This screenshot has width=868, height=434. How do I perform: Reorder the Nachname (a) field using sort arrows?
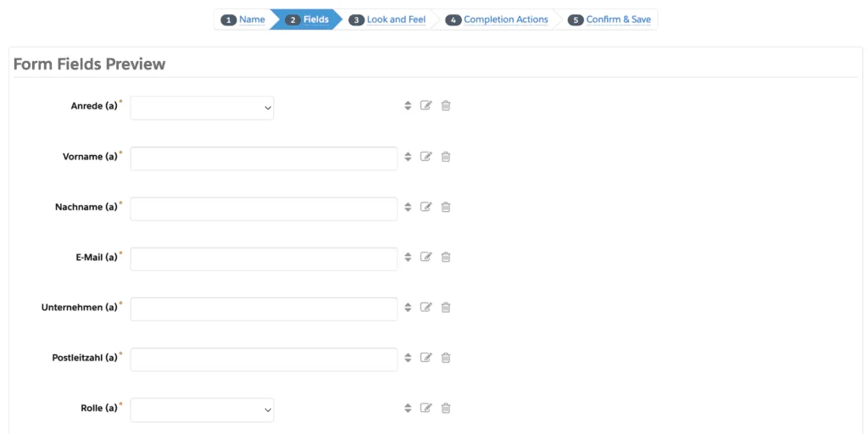coord(408,207)
